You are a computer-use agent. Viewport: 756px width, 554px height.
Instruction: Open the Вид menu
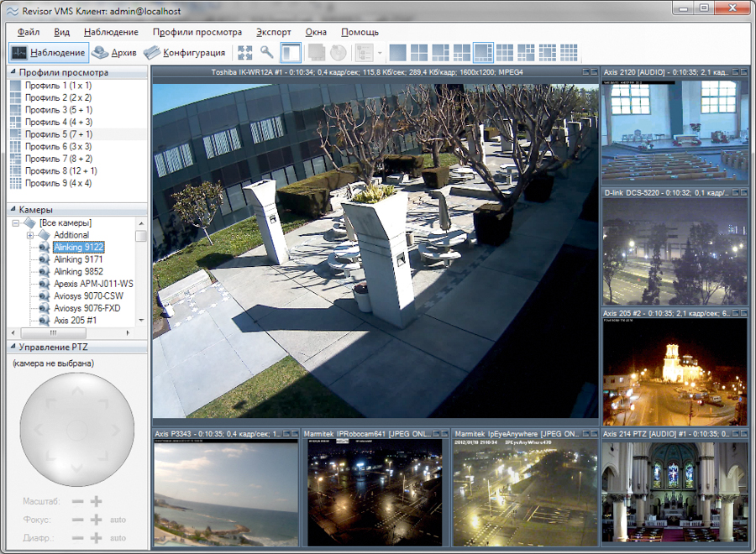[x=61, y=32]
